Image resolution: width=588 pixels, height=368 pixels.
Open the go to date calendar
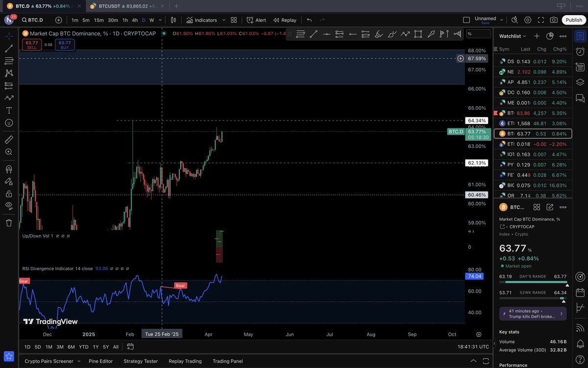(130, 347)
